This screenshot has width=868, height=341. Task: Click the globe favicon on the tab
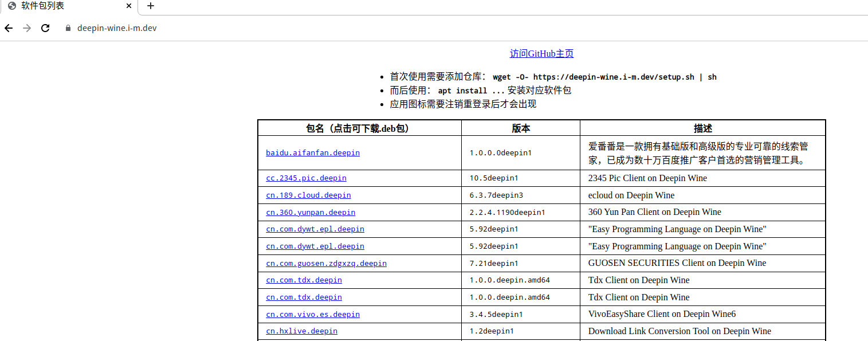click(12, 6)
